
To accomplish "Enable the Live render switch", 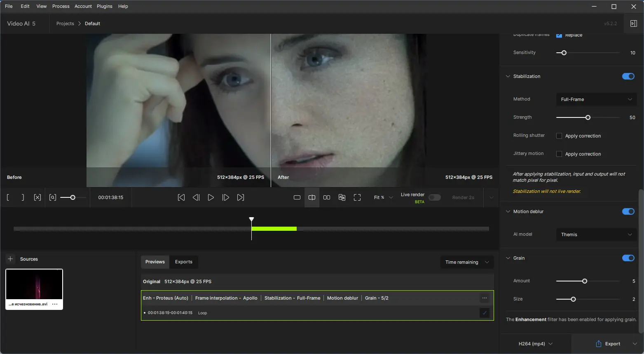I will (435, 197).
